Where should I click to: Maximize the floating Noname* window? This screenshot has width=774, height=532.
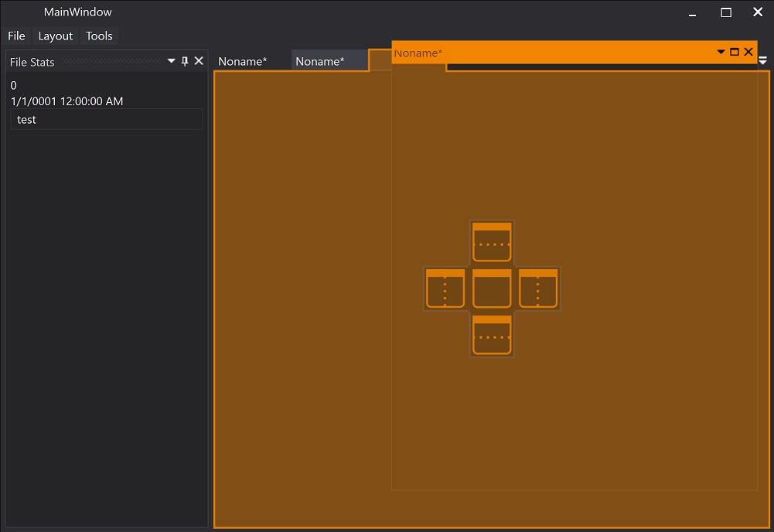pyautogui.click(x=735, y=52)
